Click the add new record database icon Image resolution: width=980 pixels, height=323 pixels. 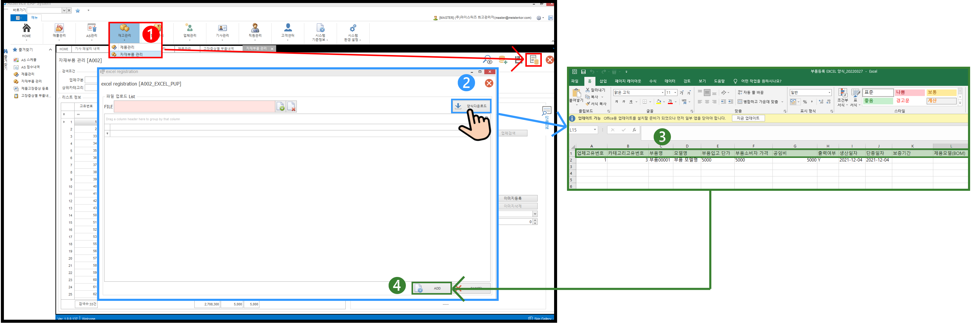[x=503, y=60]
